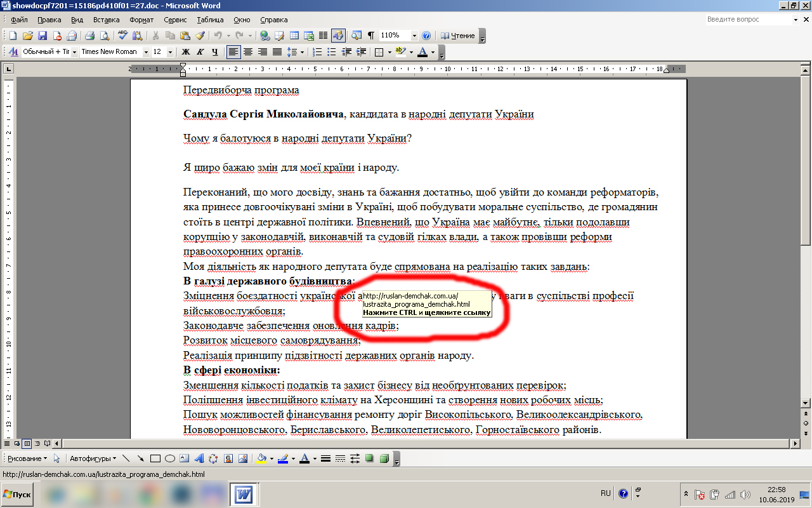Toggle the Drawing toolbar button
812x508 pixels.
pyautogui.click(x=338, y=36)
